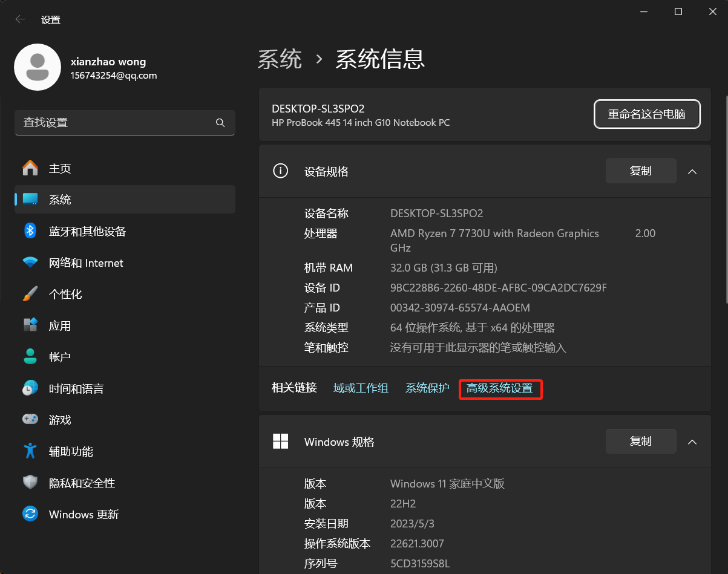
Task: Click the OS build value 22621.3007
Action: 417,544
